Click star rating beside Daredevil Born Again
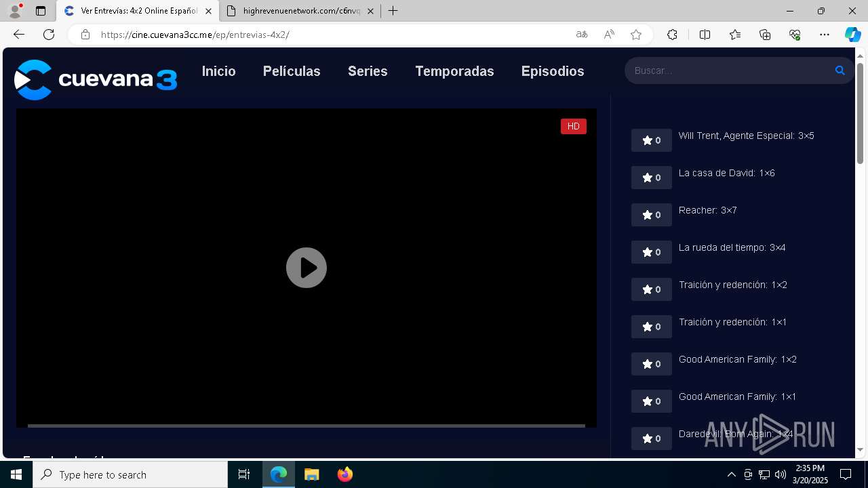The width and height of the screenshot is (868, 488). coord(652,439)
